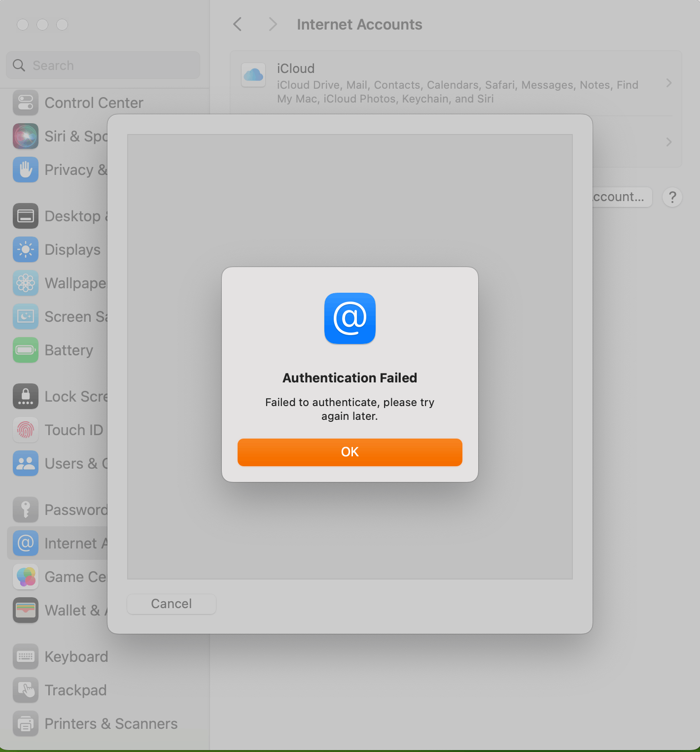Click the 'Internet Accounts' page title
Image resolution: width=700 pixels, height=752 pixels.
359,24
